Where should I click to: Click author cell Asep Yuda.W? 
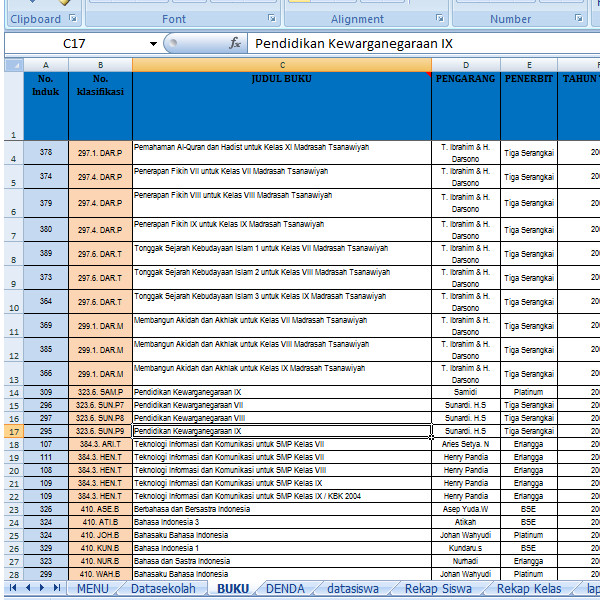[x=466, y=509]
